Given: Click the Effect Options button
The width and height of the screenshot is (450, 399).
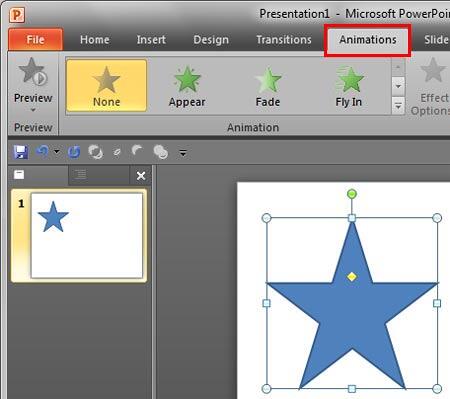Looking at the screenshot, I should (x=432, y=87).
